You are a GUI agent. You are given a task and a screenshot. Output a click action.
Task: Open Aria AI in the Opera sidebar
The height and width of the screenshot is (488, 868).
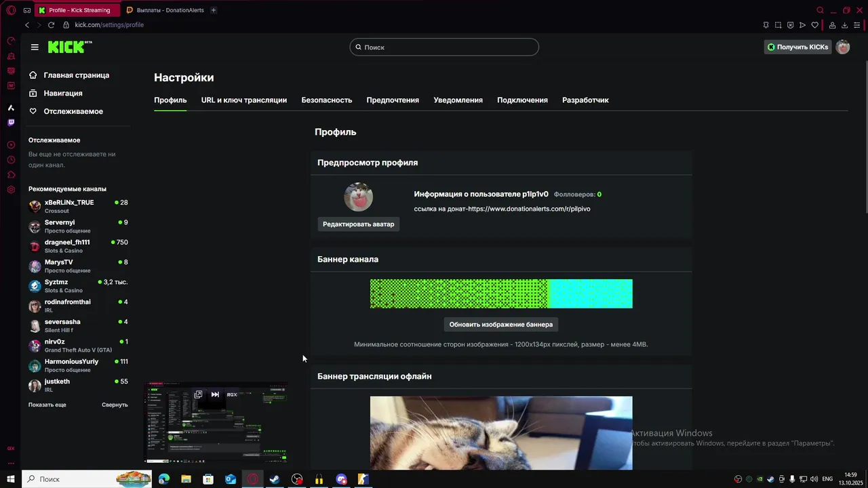[11, 108]
